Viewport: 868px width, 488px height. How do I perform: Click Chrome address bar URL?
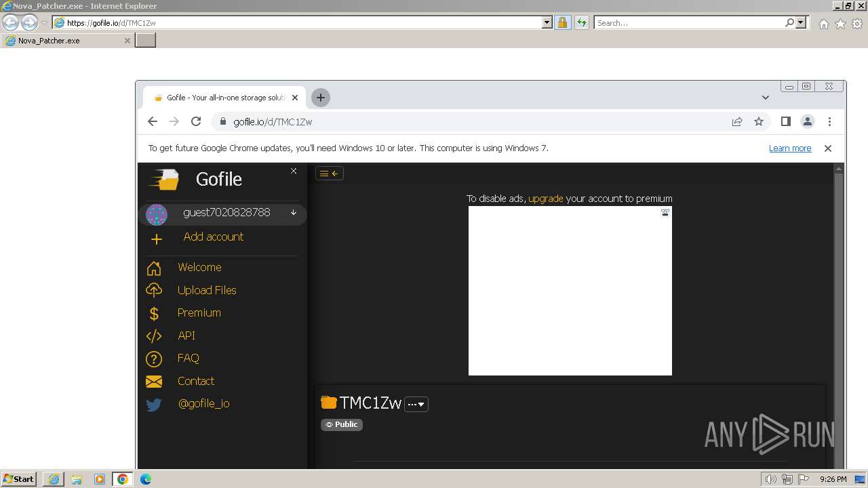click(273, 122)
